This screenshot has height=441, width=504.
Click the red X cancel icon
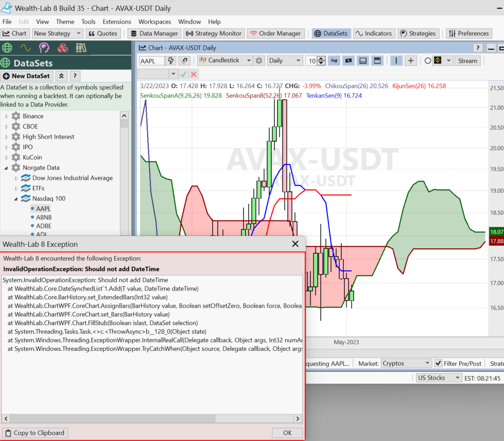click(x=194, y=74)
